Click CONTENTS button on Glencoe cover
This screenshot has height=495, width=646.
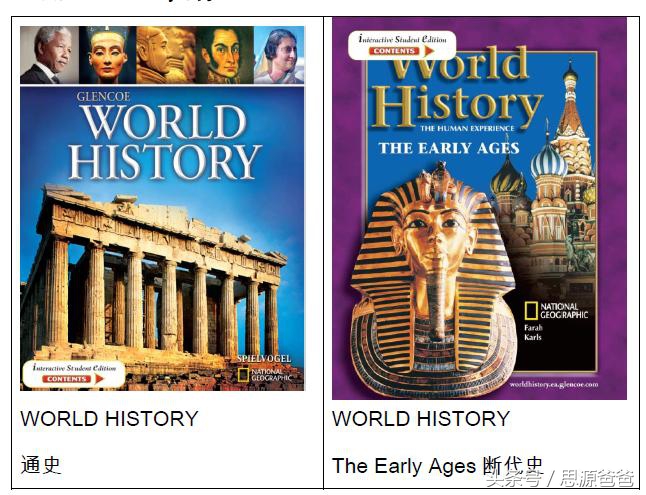[67, 379]
